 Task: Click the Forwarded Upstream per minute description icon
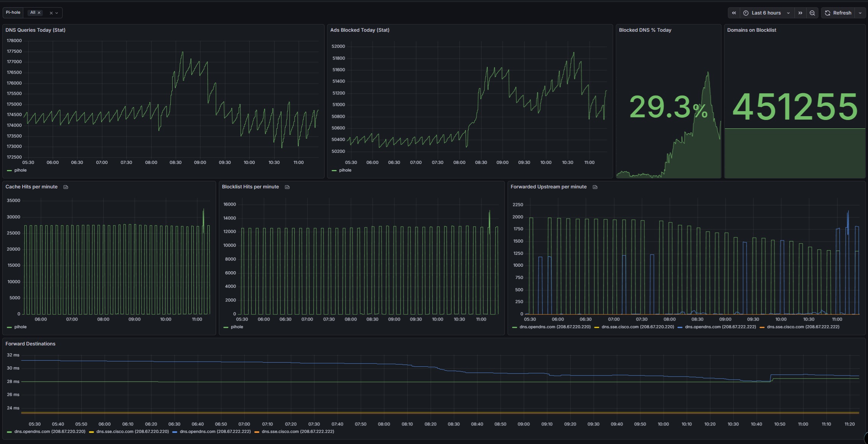tap(595, 187)
